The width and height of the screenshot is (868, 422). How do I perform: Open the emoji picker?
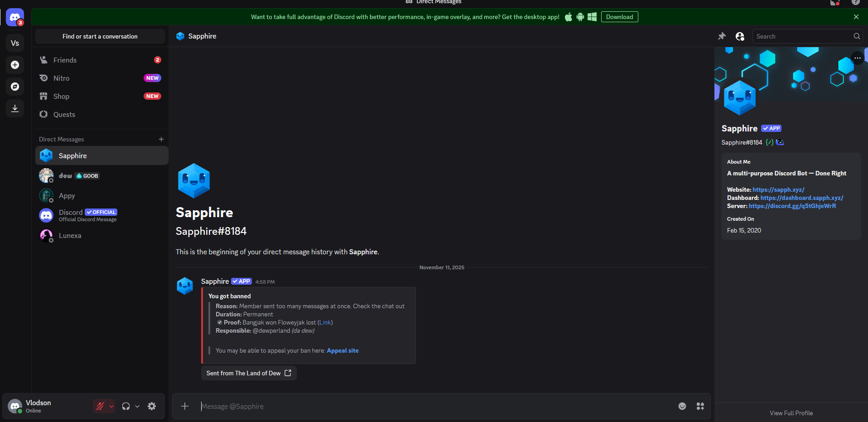[682, 406]
